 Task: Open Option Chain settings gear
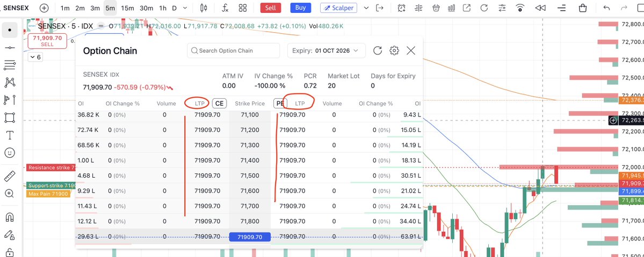click(394, 50)
